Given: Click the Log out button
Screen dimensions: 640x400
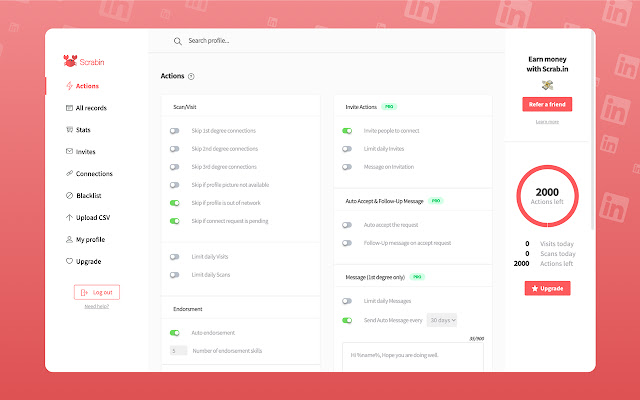Looking at the screenshot, I should tap(97, 292).
